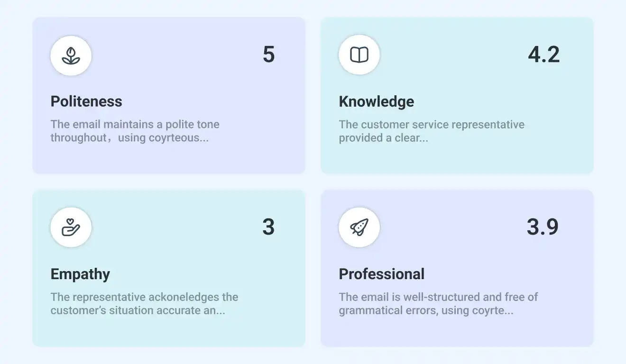The width and height of the screenshot is (626, 364).
Task: Click the Politeness heading label
Action: pyautogui.click(x=86, y=101)
